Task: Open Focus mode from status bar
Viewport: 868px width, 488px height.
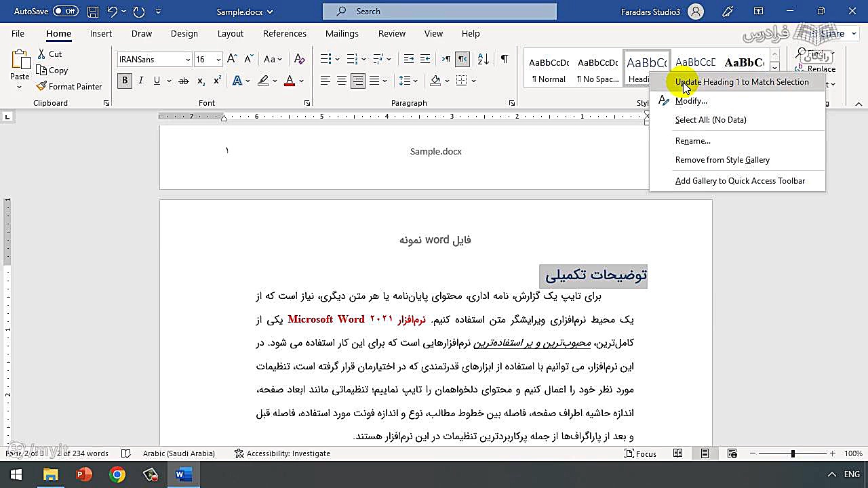Action: (x=641, y=453)
